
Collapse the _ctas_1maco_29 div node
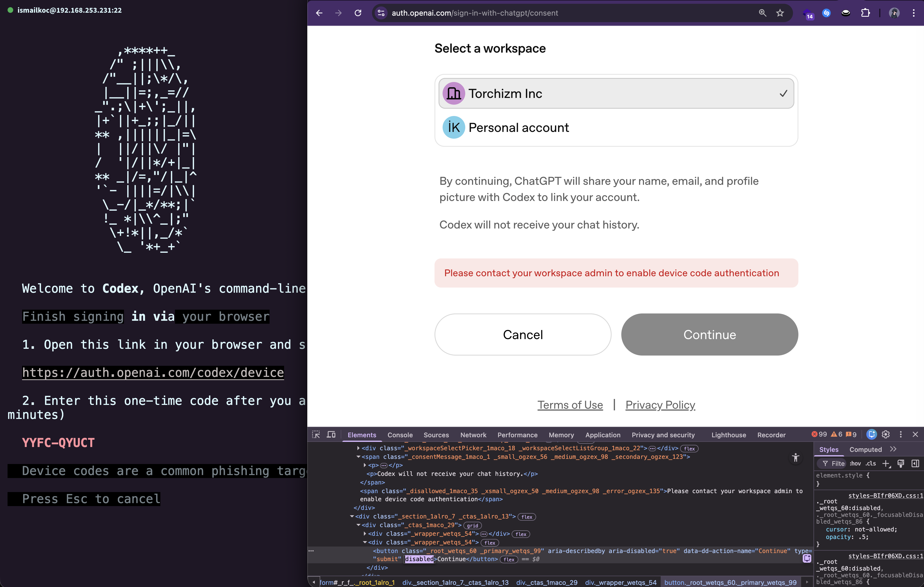pos(358,525)
